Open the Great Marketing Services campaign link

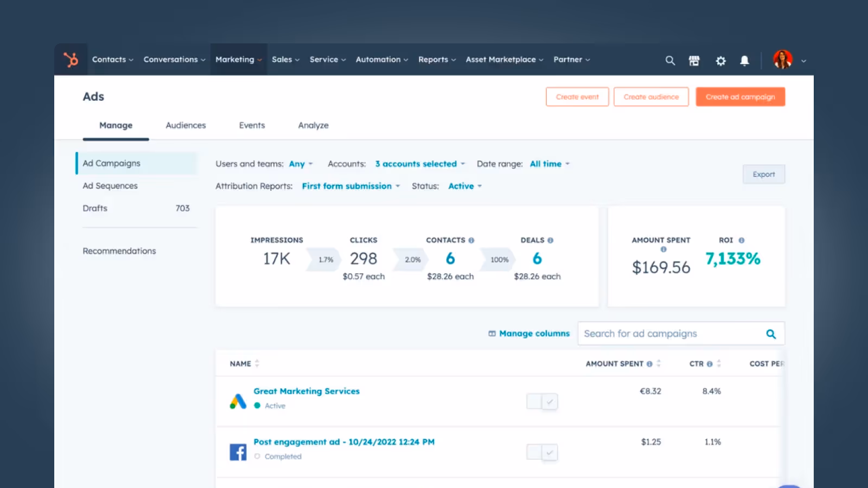point(307,391)
